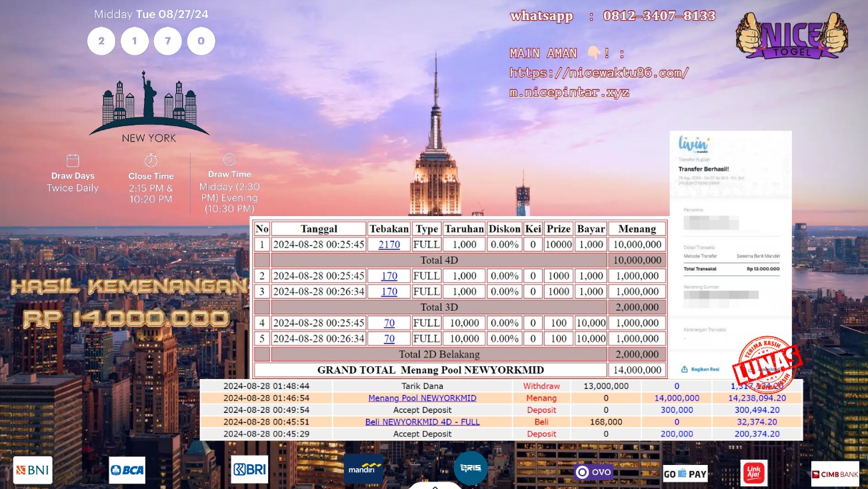Viewport: 868px width, 489px height.
Task: Click the QRIS payment icon
Action: [471, 468]
